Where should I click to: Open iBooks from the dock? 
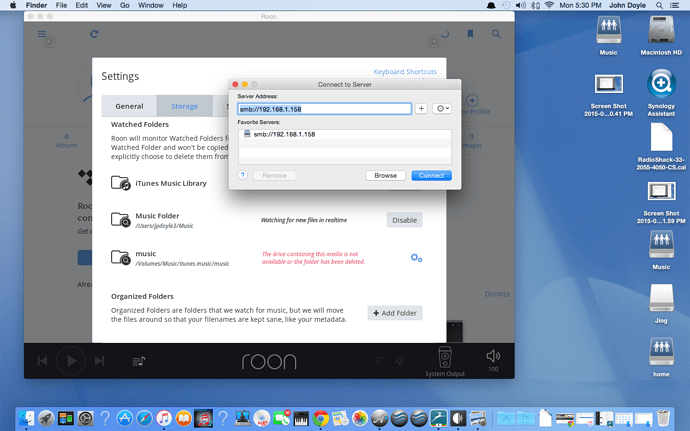184,418
